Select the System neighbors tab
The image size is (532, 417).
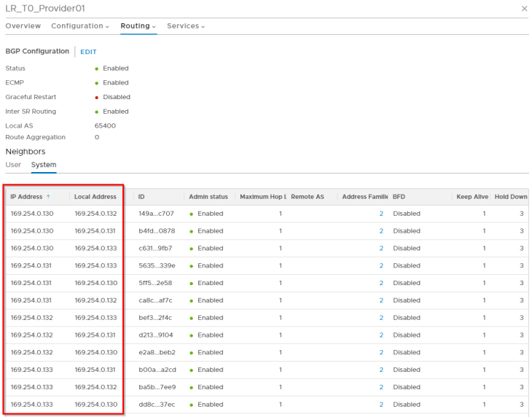tap(44, 165)
